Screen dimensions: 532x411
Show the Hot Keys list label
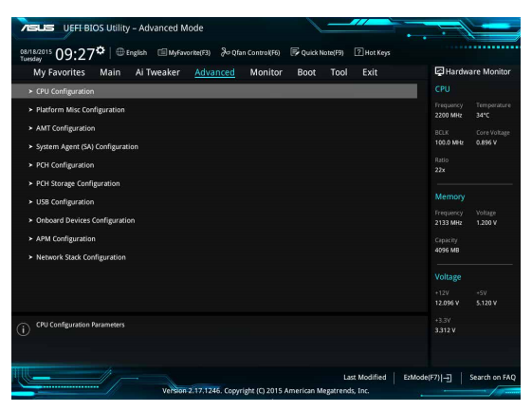377,52
